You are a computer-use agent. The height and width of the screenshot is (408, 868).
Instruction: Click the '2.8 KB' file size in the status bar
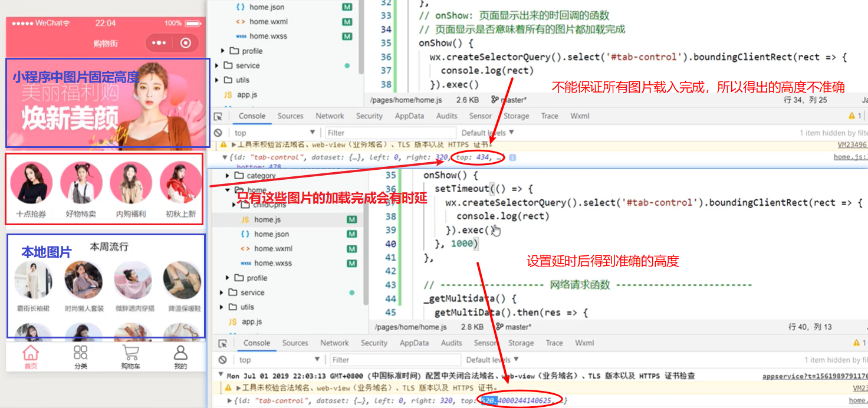click(x=472, y=327)
